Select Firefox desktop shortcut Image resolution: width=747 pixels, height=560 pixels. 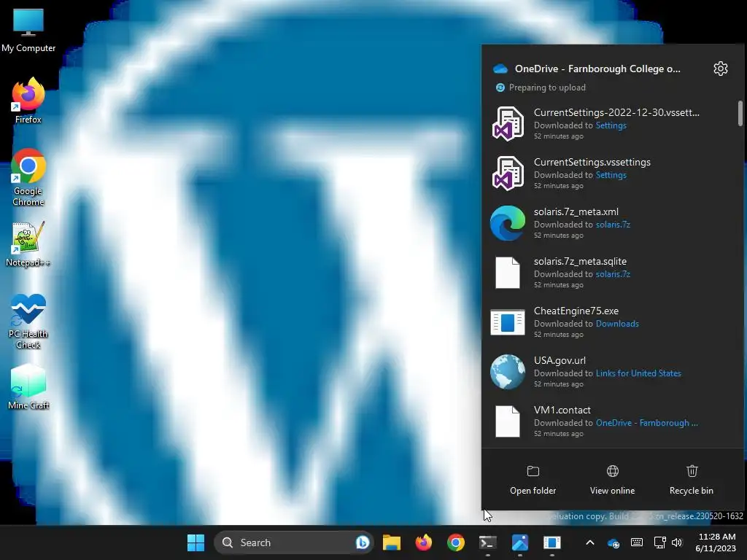[28, 101]
